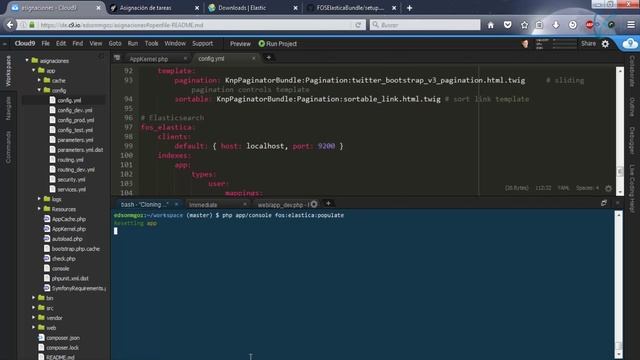
Task: Open composer.json in file tree
Action: (63, 338)
